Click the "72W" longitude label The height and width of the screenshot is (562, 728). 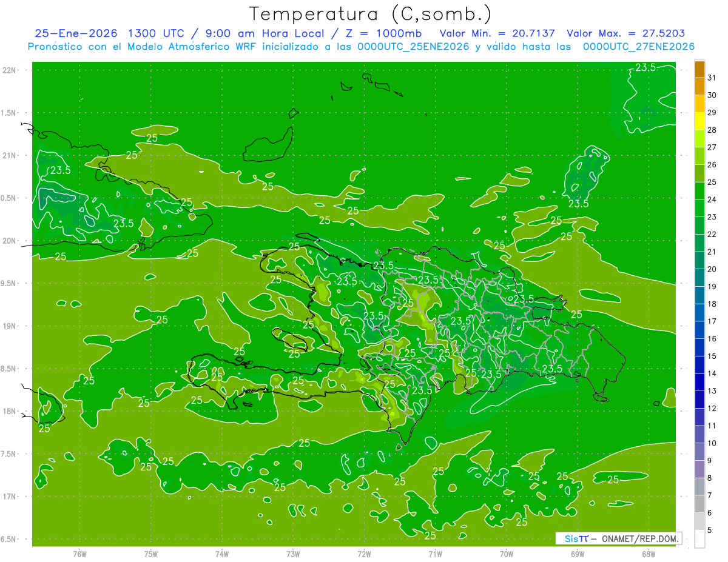pyautogui.click(x=364, y=554)
